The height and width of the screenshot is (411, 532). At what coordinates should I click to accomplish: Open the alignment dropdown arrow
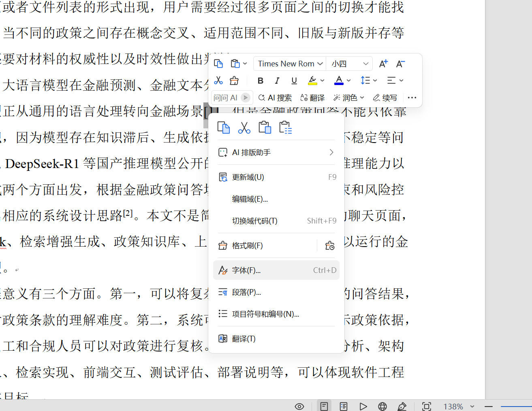401,81
